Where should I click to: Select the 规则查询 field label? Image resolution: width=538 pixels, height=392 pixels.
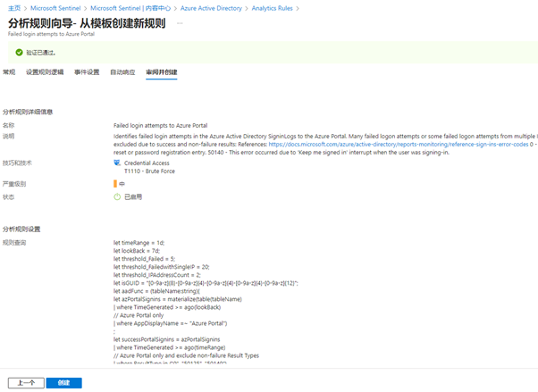coord(14,243)
